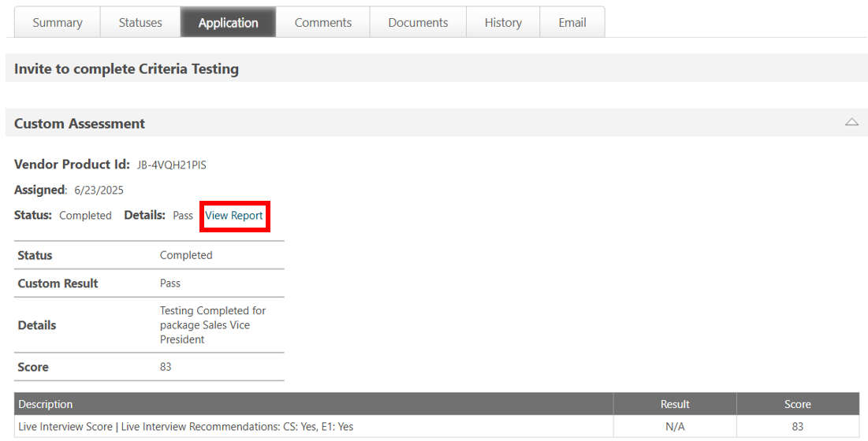Click the assigned date 6/23/2025
868x441 pixels.
(x=99, y=190)
